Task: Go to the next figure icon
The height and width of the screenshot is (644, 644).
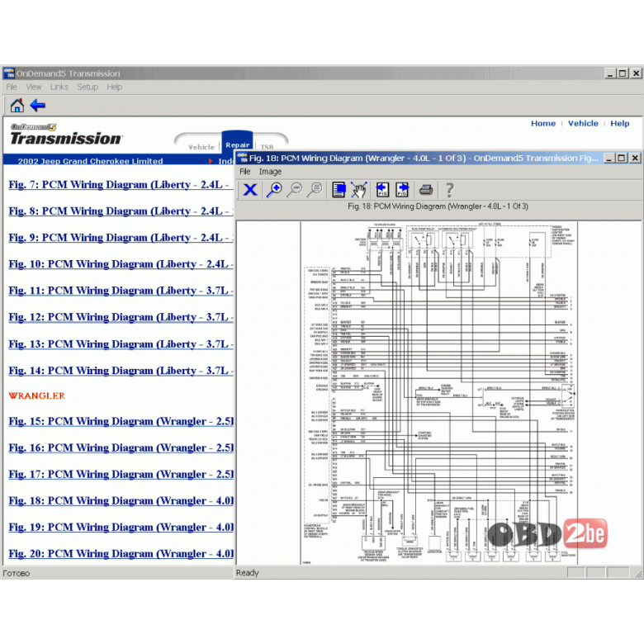Action: (402, 190)
